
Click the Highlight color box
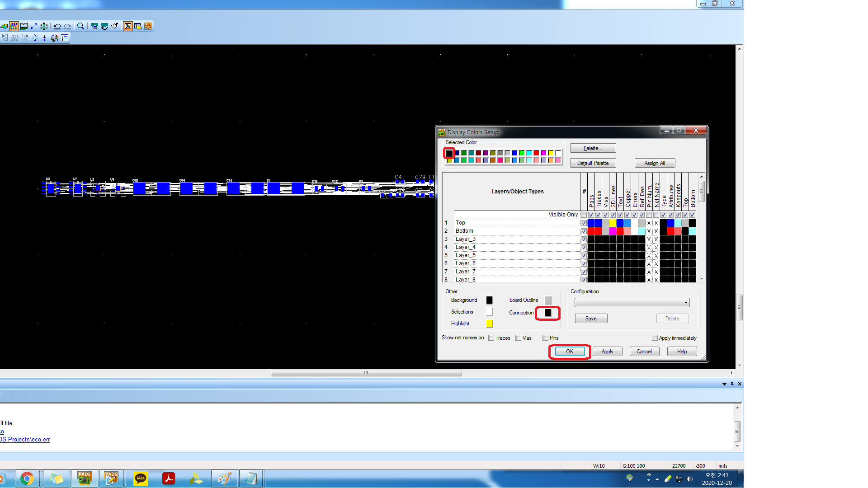(x=489, y=324)
